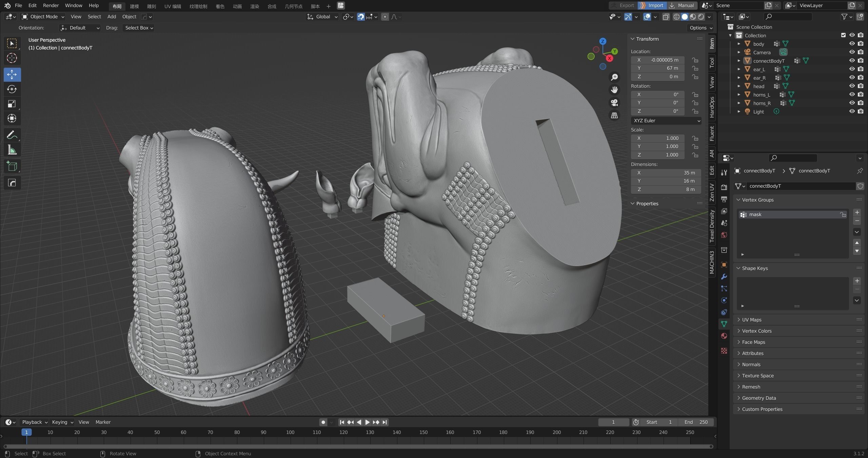Toggle the camera view icon
The height and width of the screenshot is (458, 868).
tap(614, 103)
